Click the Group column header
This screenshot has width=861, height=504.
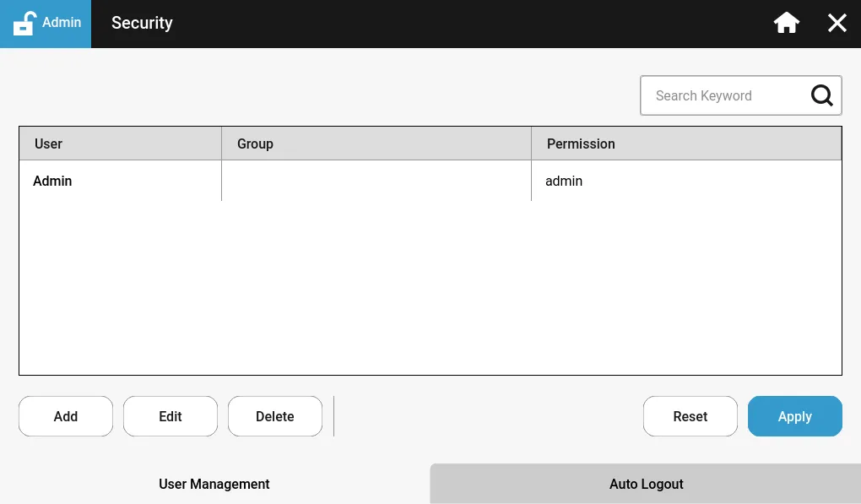tap(376, 144)
